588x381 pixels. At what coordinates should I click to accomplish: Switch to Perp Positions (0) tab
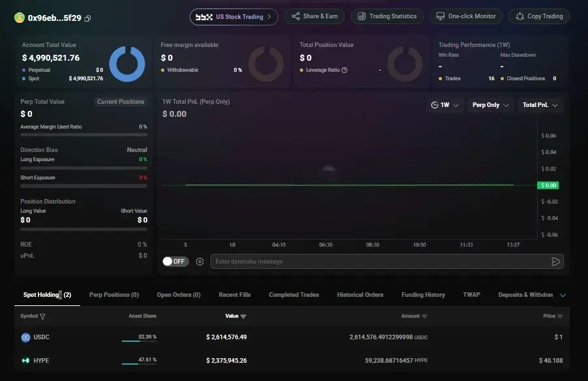pyautogui.click(x=114, y=295)
